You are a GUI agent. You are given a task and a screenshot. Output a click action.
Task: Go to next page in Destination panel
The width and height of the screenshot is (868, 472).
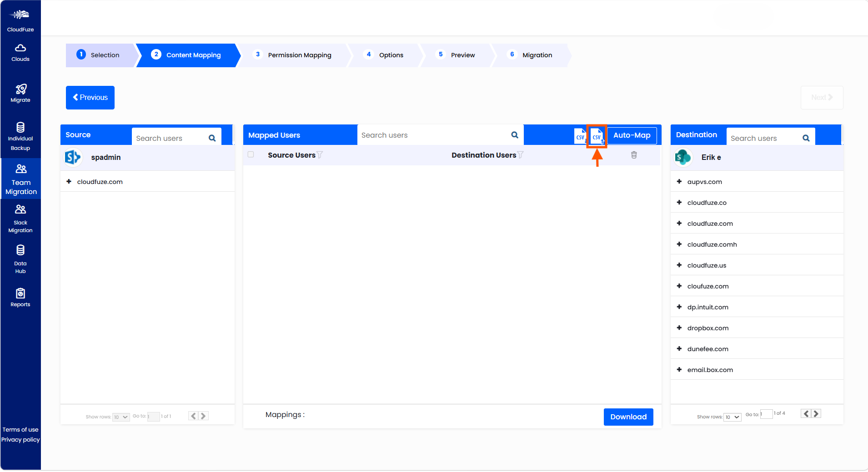tap(816, 413)
